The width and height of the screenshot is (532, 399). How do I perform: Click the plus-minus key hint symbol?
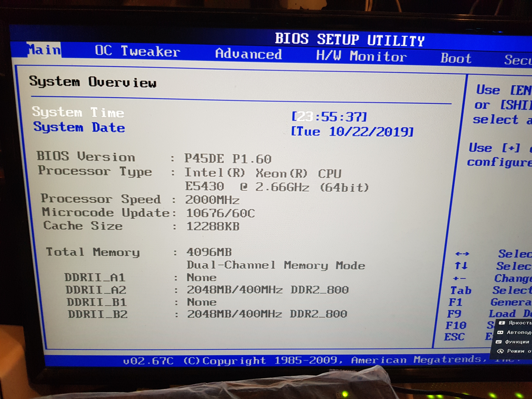(x=459, y=279)
